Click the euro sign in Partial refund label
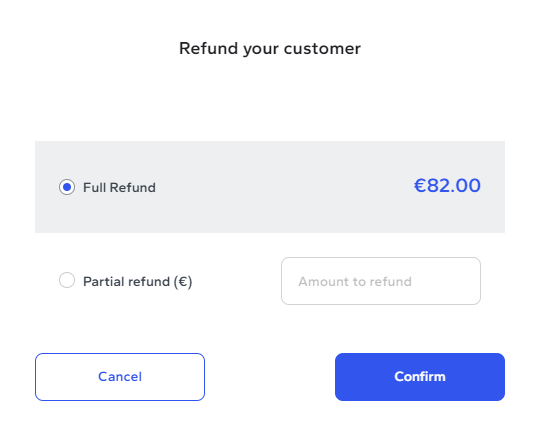 [x=183, y=282]
